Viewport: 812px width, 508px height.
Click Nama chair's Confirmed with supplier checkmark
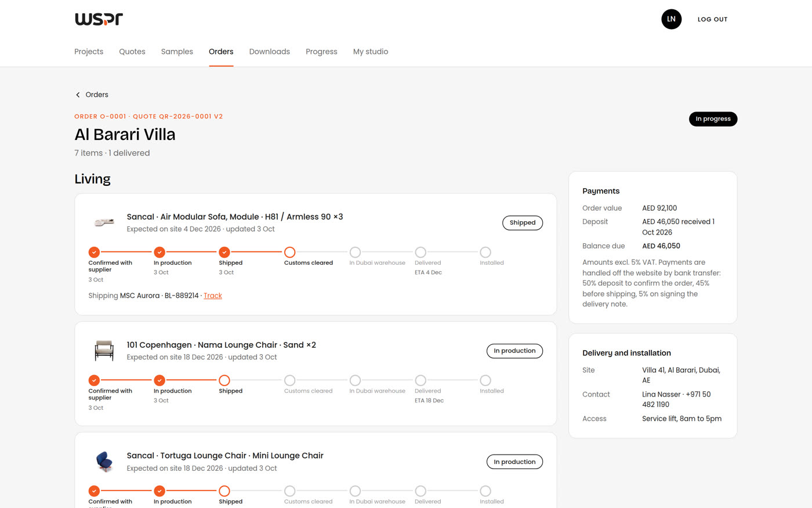pos(94,380)
